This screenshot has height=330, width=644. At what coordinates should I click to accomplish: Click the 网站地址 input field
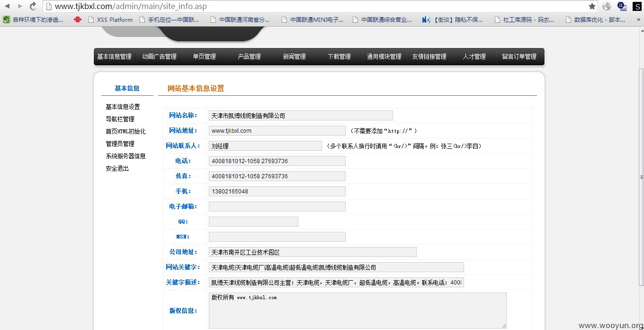(277, 131)
